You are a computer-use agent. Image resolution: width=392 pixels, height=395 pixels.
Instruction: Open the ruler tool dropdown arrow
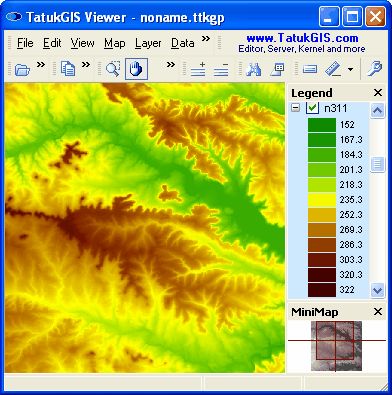[350, 69]
